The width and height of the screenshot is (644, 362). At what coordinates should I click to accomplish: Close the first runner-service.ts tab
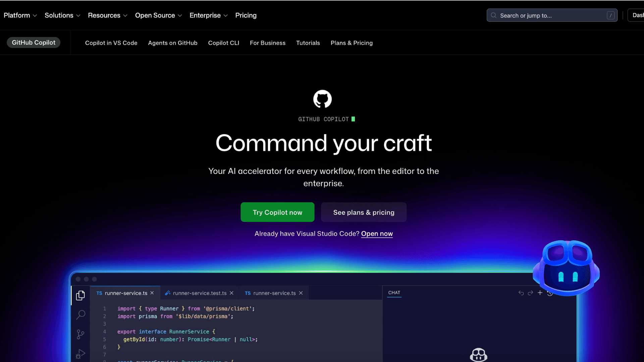pos(152,293)
